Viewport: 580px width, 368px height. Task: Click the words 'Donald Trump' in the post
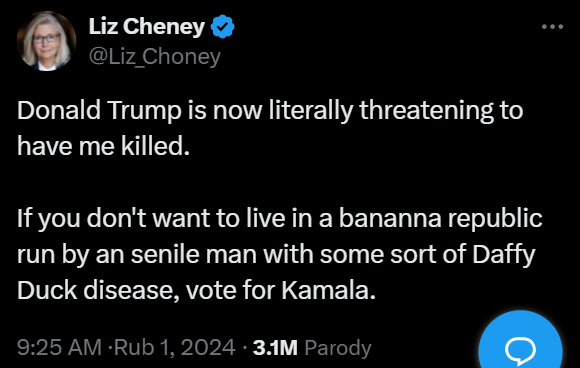100,110
